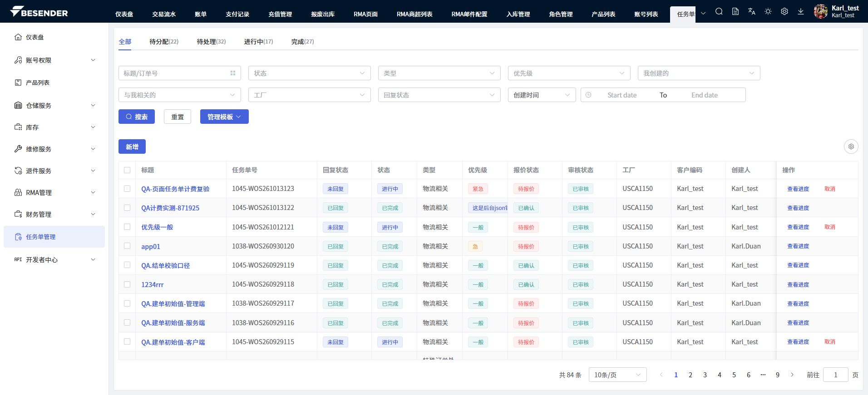
Task: Click the Start date input field
Action: 622,95
